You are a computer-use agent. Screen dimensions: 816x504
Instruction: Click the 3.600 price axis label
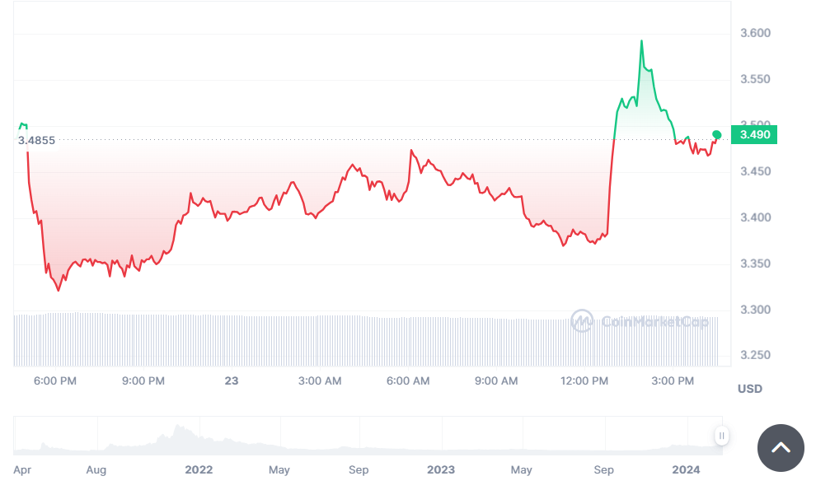tap(755, 34)
